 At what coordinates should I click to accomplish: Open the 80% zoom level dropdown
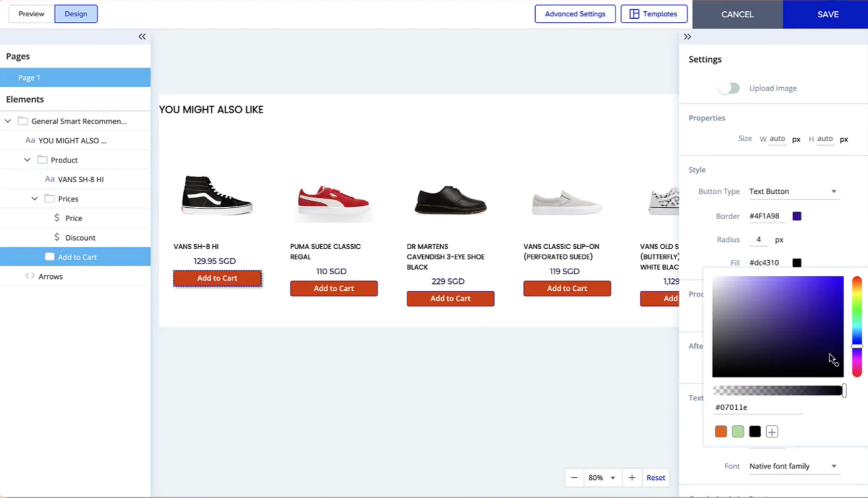point(602,478)
